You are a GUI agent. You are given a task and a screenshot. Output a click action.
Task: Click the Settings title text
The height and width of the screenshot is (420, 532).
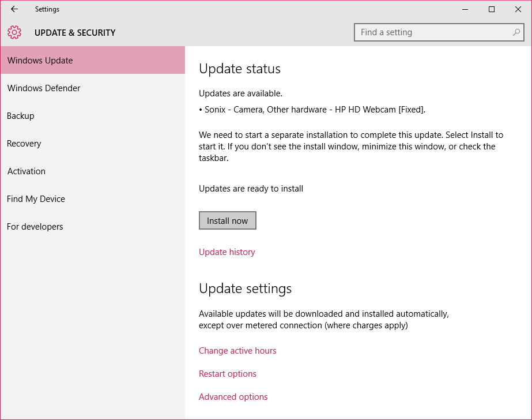click(x=47, y=9)
